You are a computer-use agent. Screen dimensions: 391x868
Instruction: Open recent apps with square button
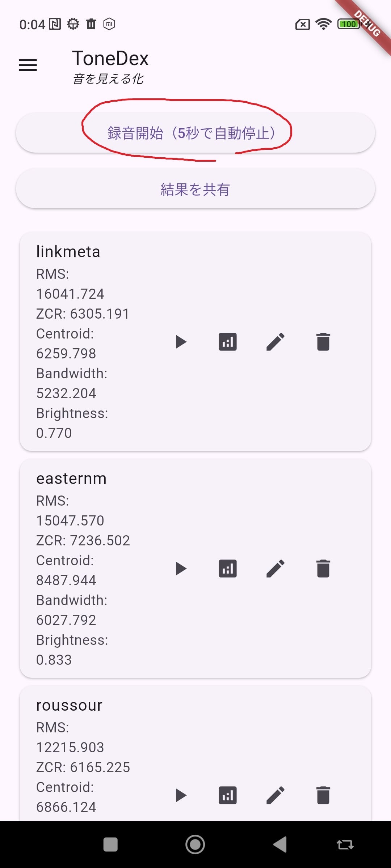[110, 844]
